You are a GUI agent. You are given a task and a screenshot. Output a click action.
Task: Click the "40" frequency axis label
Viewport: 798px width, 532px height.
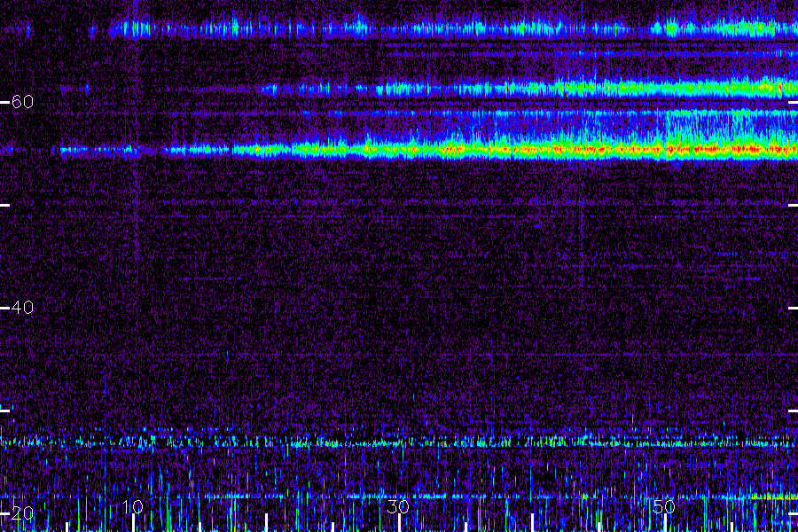point(22,308)
